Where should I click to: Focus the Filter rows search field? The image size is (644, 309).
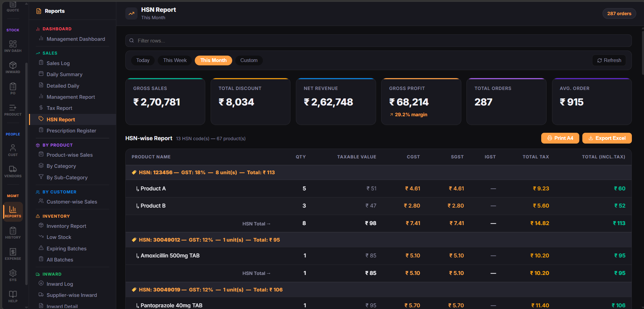coord(378,41)
